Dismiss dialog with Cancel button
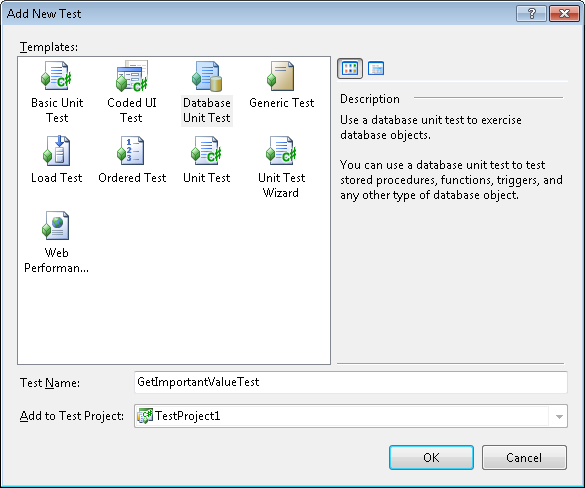585x488 pixels. [524, 457]
